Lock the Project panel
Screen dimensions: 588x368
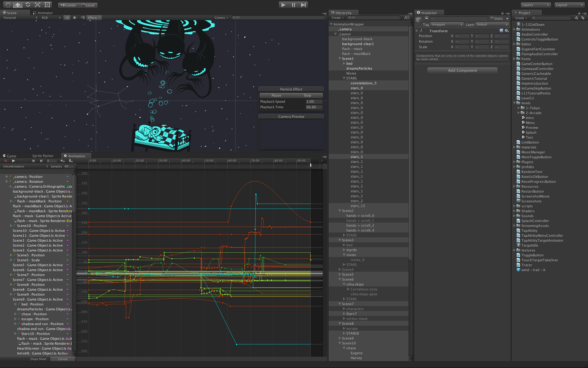579,13
